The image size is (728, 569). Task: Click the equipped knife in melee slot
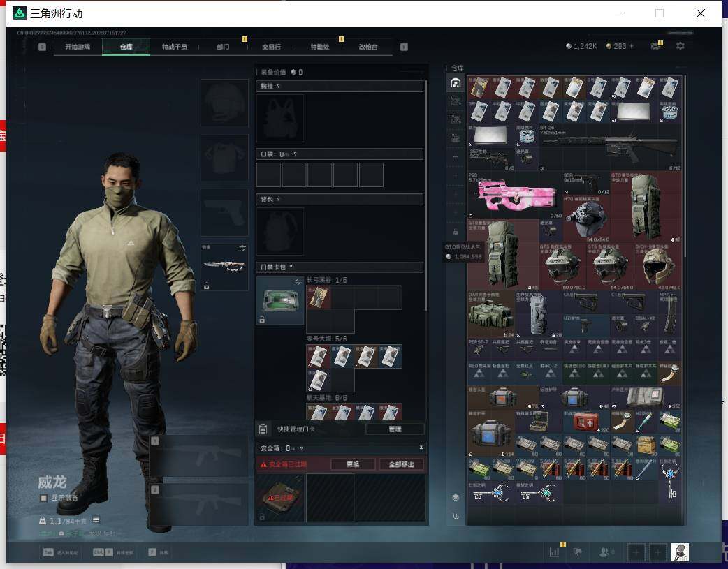click(x=224, y=267)
